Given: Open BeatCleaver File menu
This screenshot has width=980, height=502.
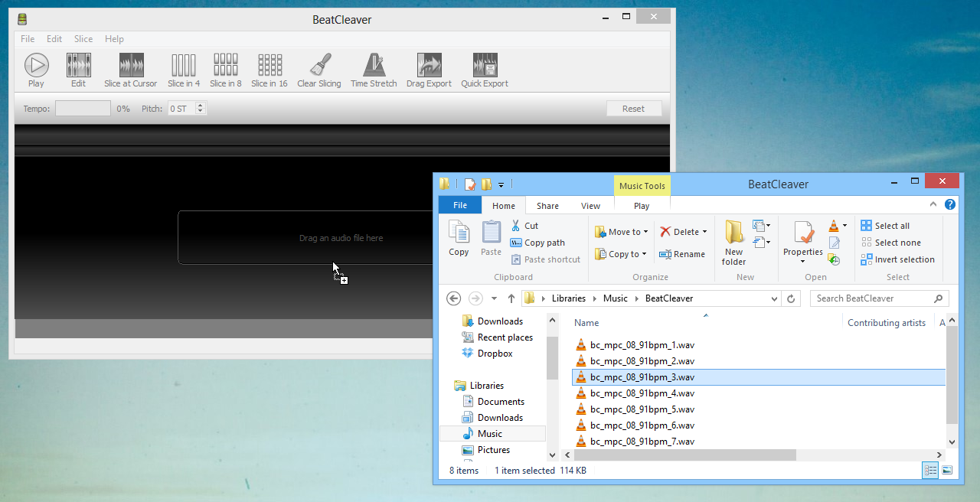Looking at the screenshot, I should [x=28, y=39].
